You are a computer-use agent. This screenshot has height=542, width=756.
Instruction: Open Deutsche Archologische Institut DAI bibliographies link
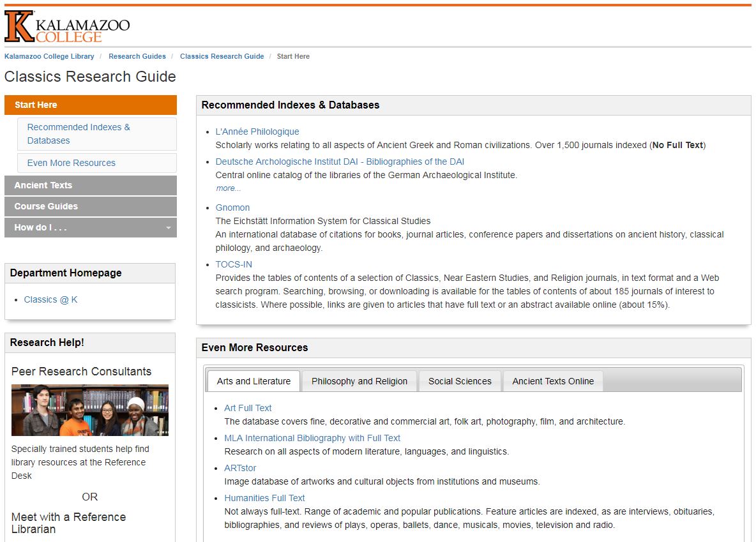click(340, 162)
